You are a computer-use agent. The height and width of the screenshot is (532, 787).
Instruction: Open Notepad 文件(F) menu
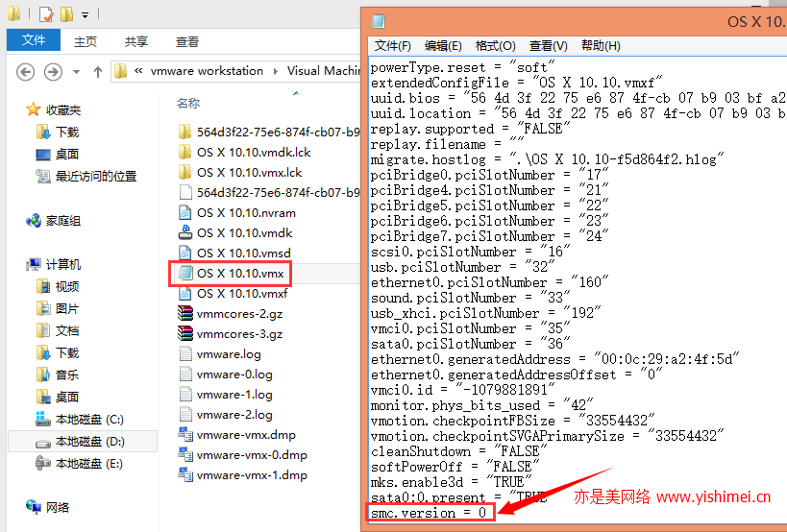pos(393,46)
